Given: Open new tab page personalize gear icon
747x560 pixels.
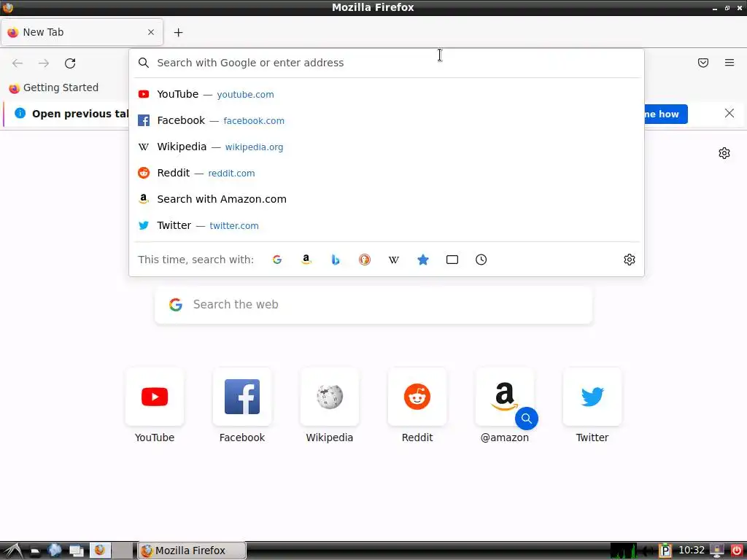Looking at the screenshot, I should (x=724, y=153).
